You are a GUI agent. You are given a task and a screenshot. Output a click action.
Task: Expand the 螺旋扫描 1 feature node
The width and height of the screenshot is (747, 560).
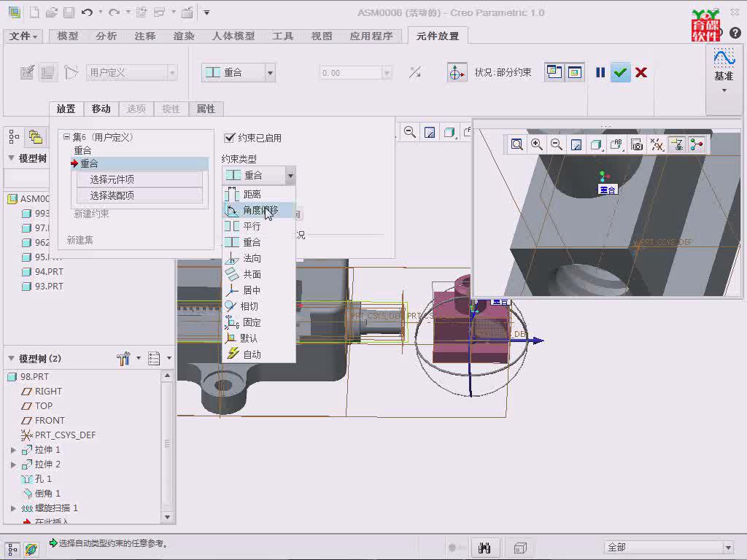point(13,508)
